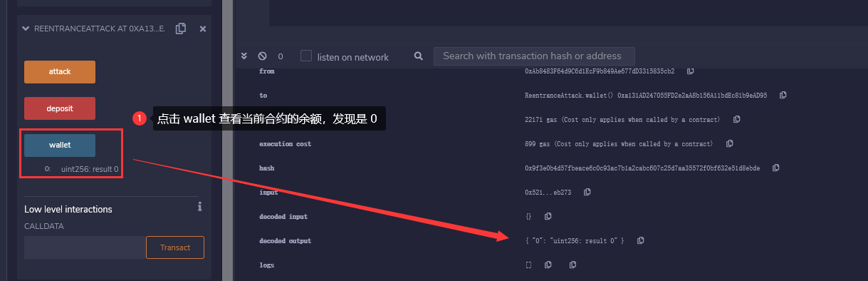This screenshot has height=281, width=868.
Task: Collapse the ReentranceAttack contract instance
Action: (26, 29)
